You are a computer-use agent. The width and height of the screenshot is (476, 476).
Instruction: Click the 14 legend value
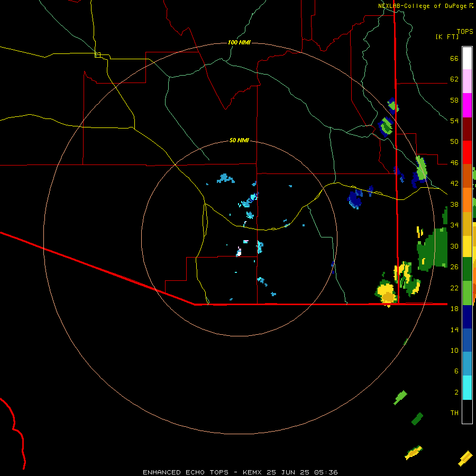pyautogui.click(x=454, y=329)
